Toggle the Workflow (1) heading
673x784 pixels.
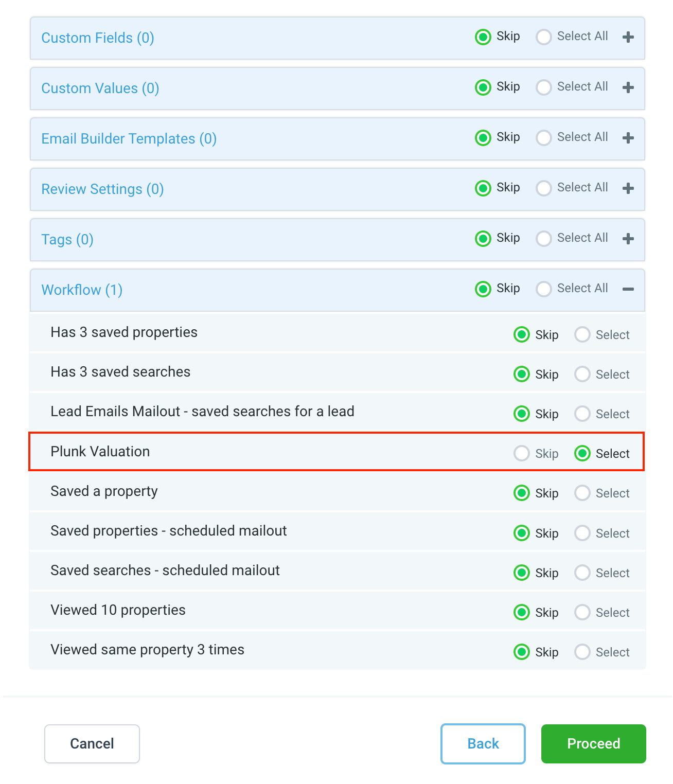click(82, 290)
